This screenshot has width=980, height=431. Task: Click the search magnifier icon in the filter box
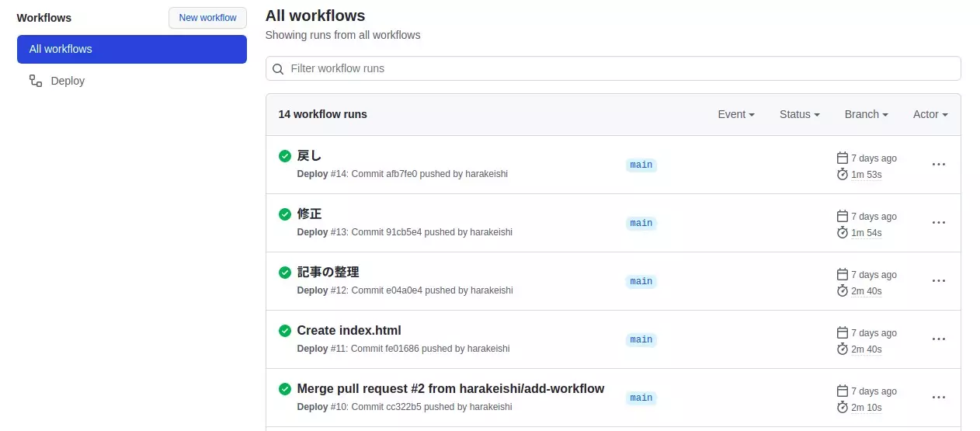tap(278, 69)
